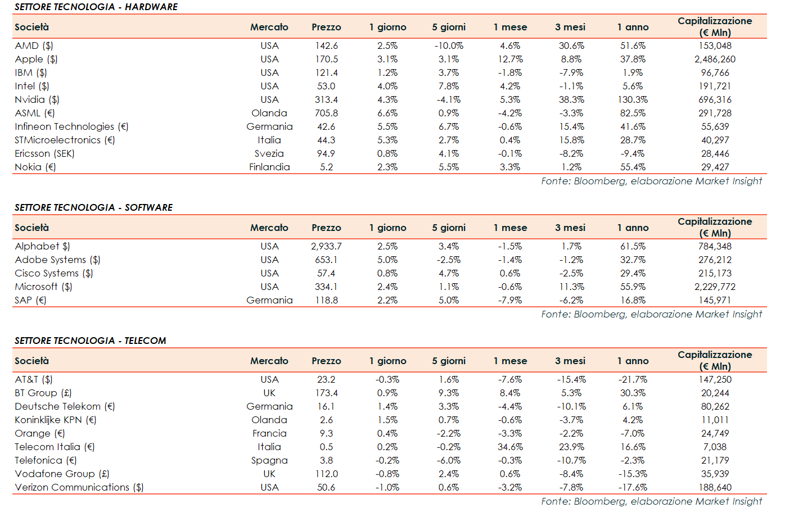Select the 'SETTORE TECNOLOGIA - SOFTWARE' heading
This screenshot has height=508, width=812.
pos(93,207)
